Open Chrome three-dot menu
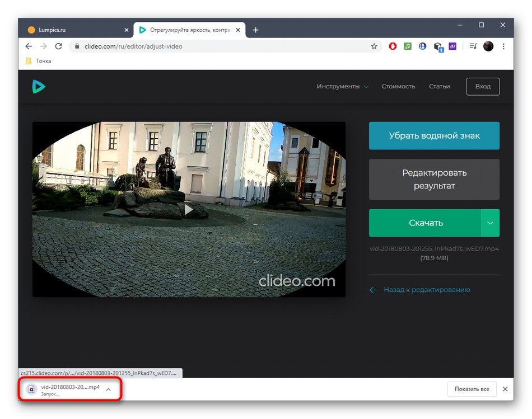This screenshot has height=419, width=532. pos(503,46)
